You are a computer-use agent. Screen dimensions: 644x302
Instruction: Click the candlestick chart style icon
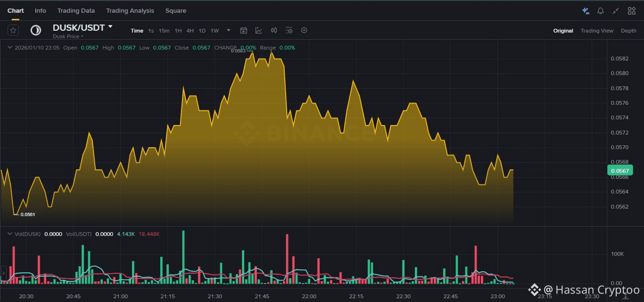274,30
